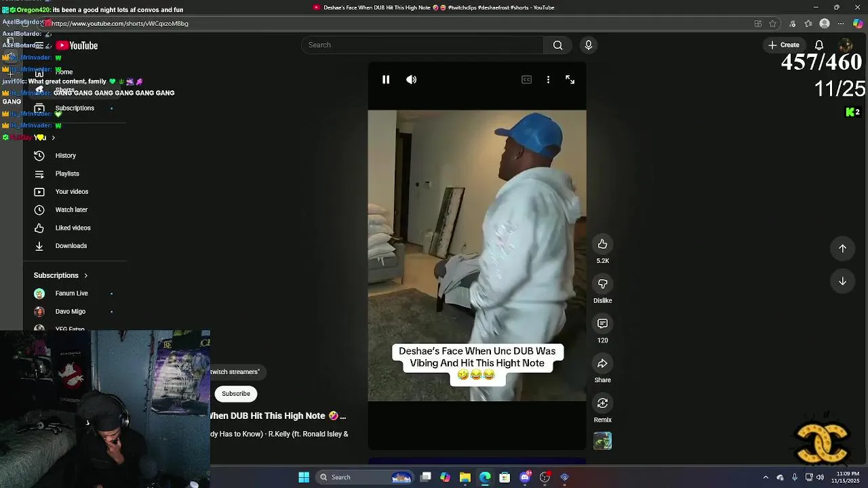Show hidden system tray icons

point(766,477)
